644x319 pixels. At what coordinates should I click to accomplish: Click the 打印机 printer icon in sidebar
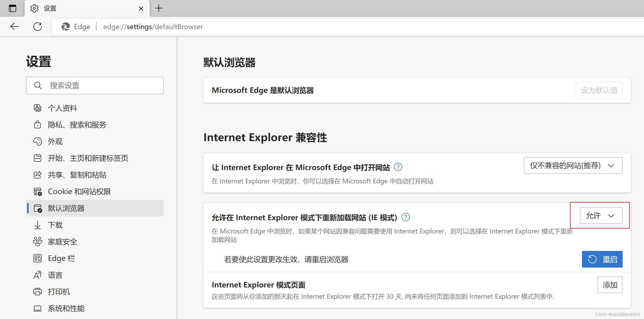[x=38, y=292]
